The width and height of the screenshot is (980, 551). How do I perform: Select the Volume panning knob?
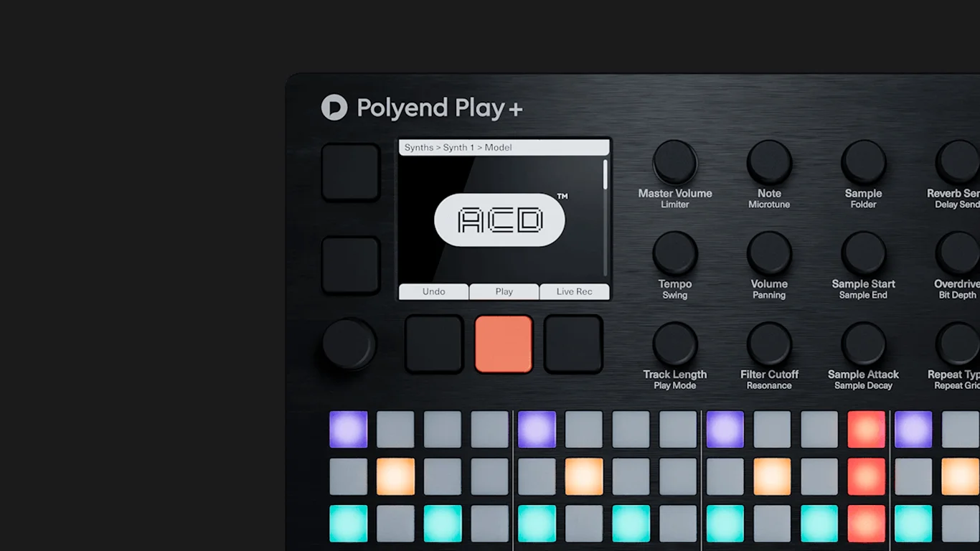pyautogui.click(x=769, y=253)
